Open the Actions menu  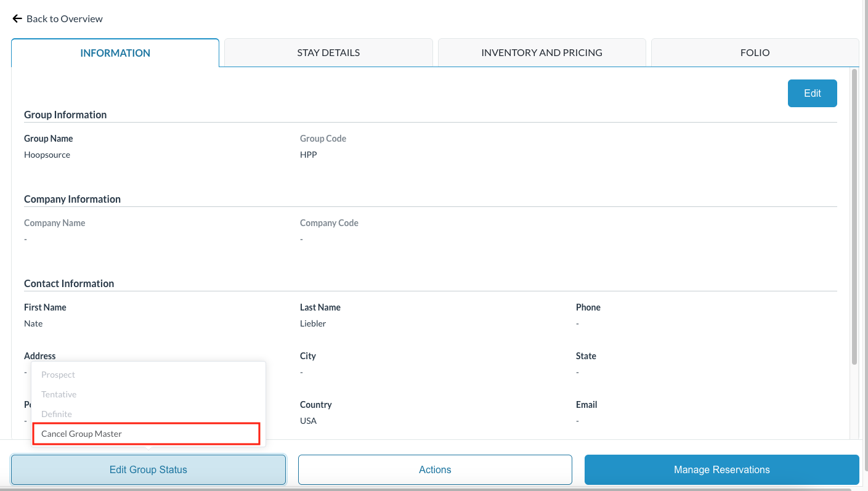[x=435, y=469]
